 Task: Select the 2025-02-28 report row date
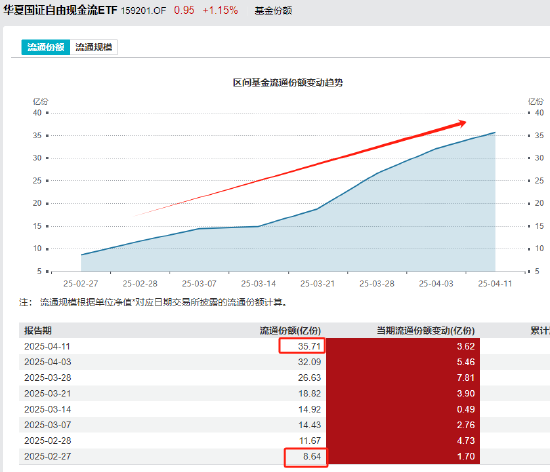(x=47, y=440)
